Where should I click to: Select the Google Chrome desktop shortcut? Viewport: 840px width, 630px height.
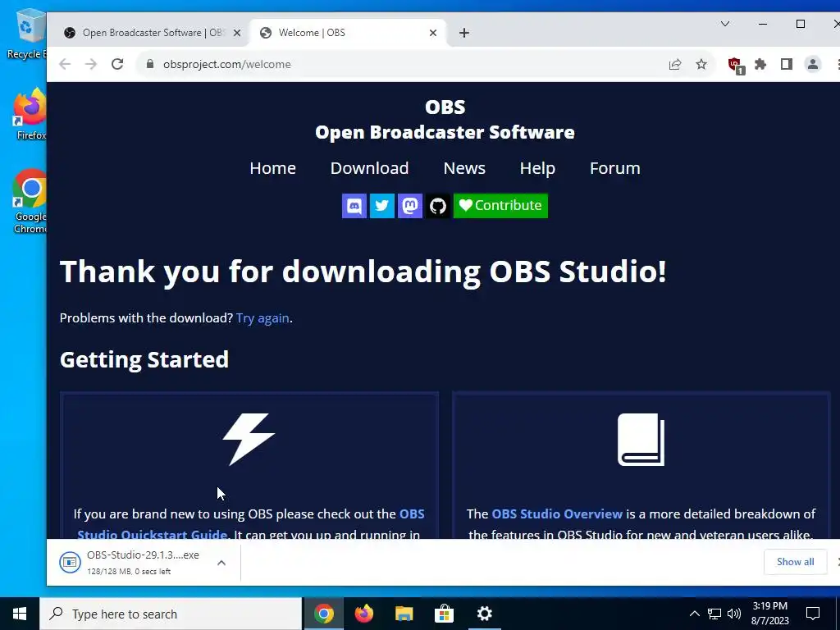tap(30, 202)
